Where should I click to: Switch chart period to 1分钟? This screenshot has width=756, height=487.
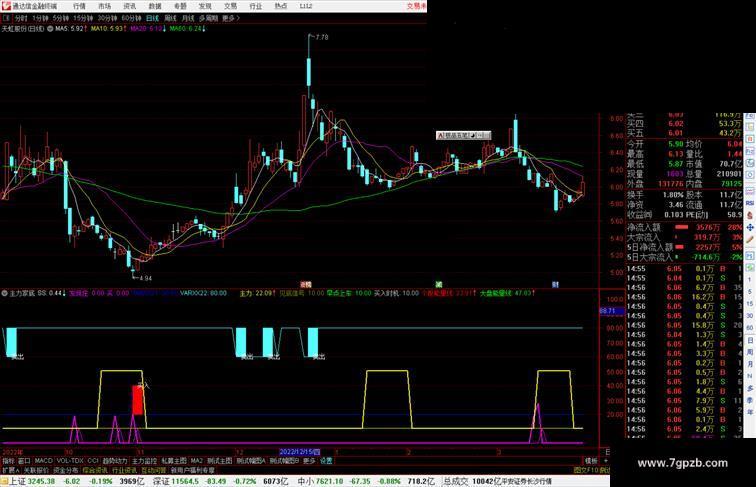pos(40,18)
